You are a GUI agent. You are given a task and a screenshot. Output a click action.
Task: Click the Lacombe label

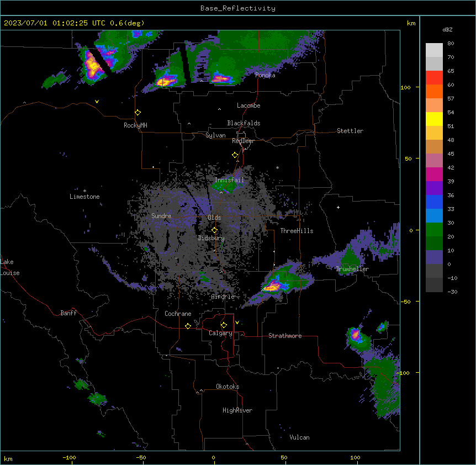pyautogui.click(x=248, y=105)
